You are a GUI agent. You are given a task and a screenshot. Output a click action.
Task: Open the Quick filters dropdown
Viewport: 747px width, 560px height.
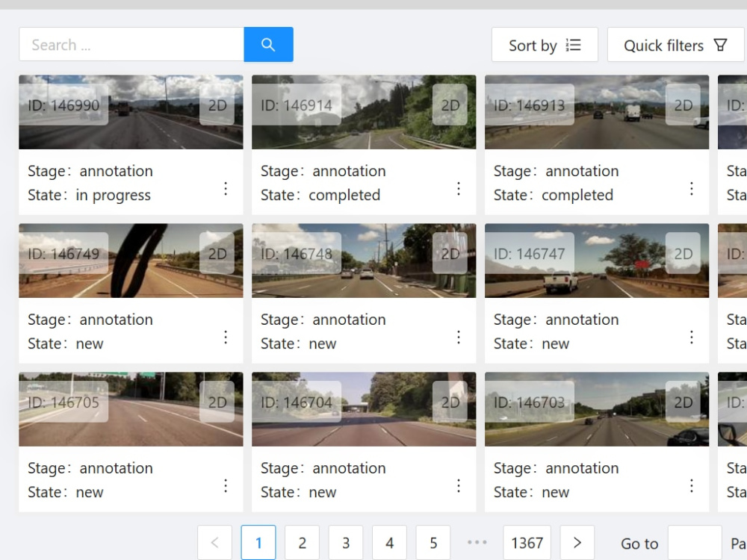(675, 45)
